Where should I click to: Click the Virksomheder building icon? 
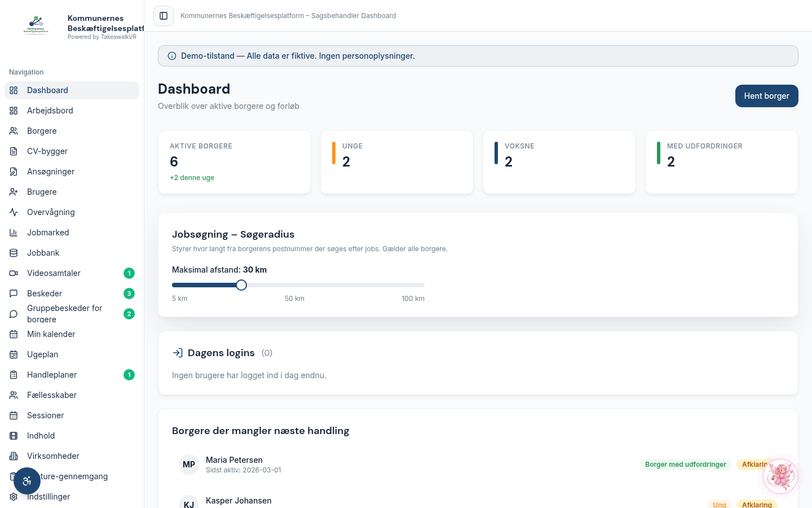14,456
